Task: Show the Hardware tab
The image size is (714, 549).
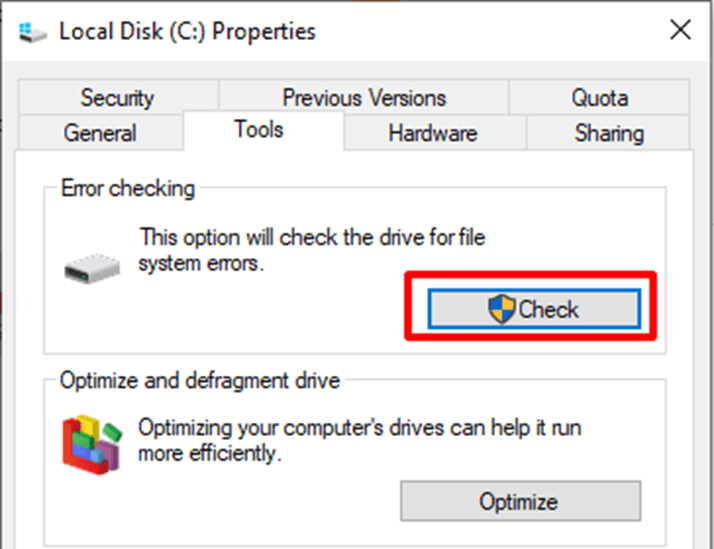Action: [x=433, y=133]
